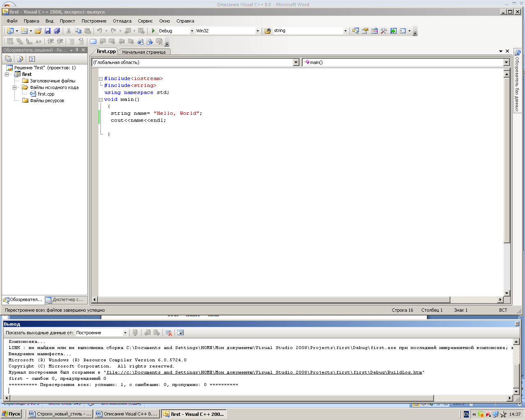This screenshot has height=420, width=525.
Task: Click the Save All icon
Action: [x=57, y=31]
